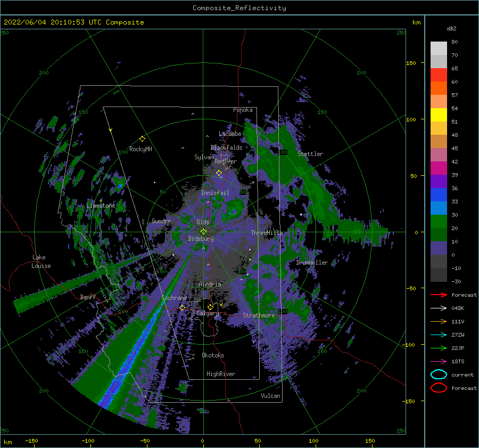Click the magenta 18TS arrow icon

click(x=439, y=362)
